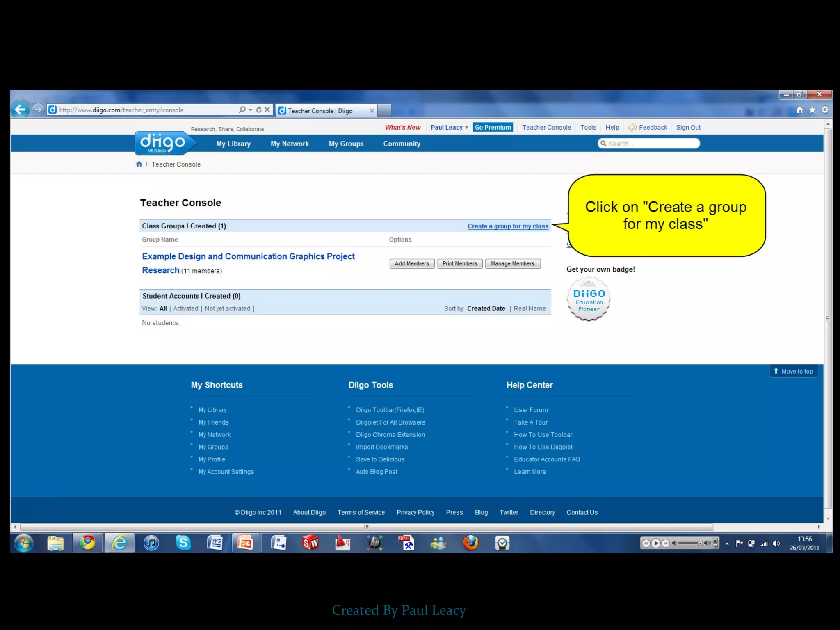The width and height of the screenshot is (840, 630).
Task: Open My Groups in navigation bar
Action: tap(346, 144)
